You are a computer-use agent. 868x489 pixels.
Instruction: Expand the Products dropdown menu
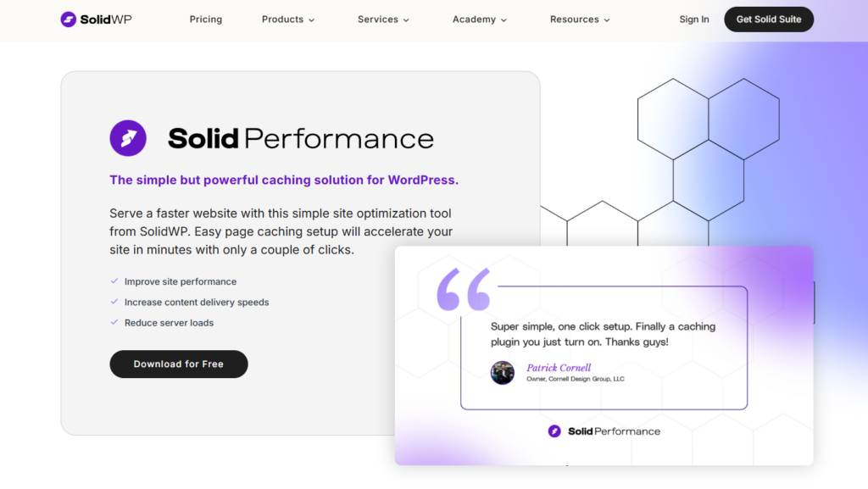pyautogui.click(x=288, y=19)
